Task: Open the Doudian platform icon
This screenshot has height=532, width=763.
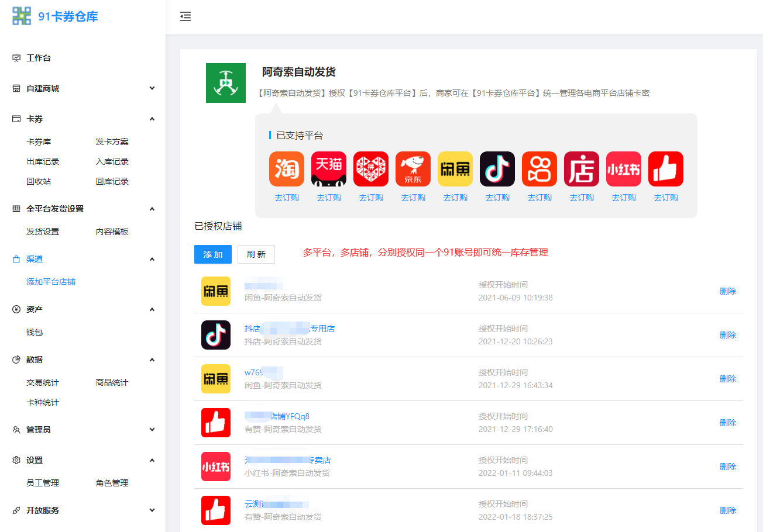Action: [581, 168]
